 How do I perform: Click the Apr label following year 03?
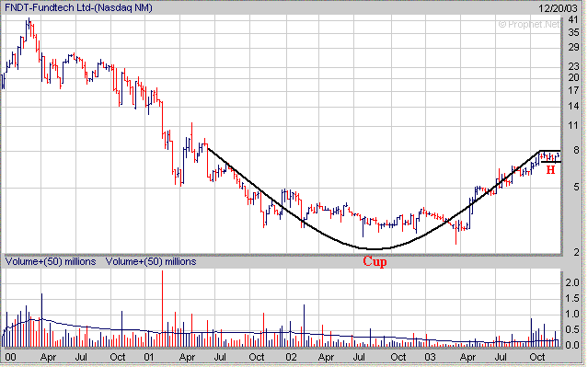click(467, 357)
